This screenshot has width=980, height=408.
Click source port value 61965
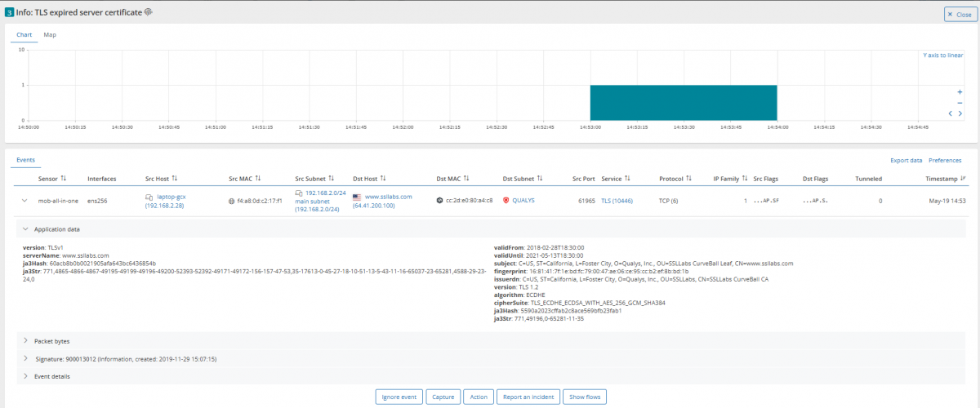[x=585, y=200]
